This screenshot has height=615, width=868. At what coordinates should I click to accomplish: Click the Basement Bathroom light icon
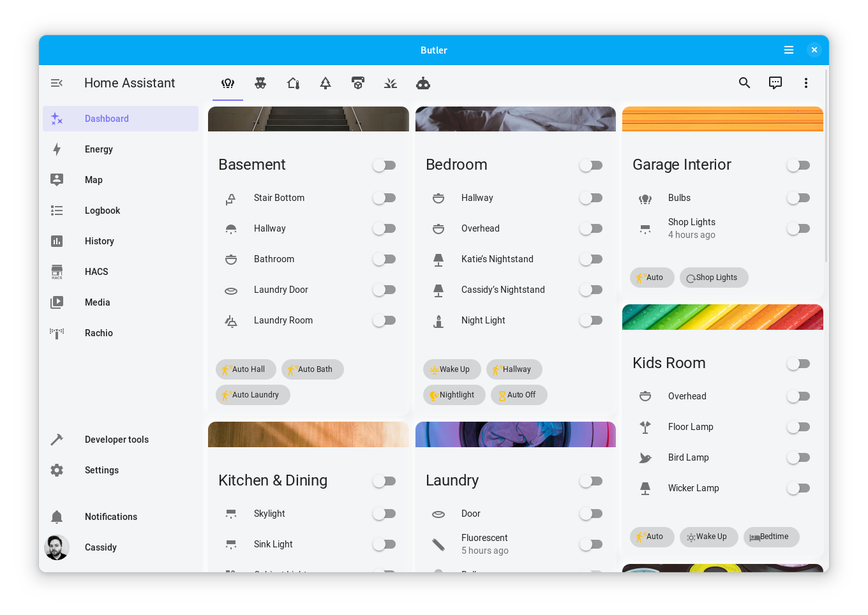231,259
